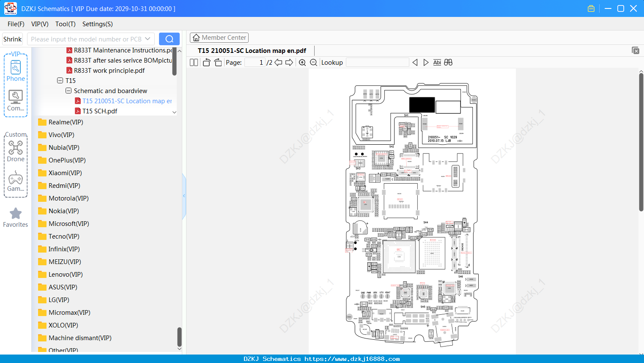Viewport: 644px width, 363px height.
Task: Click the DZKJ app logo
Action: click(10, 8)
